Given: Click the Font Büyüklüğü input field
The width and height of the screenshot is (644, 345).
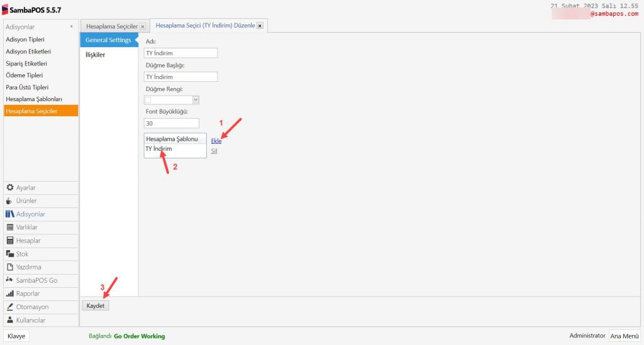Looking at the screenshot, I should click(x=172, y=123).
